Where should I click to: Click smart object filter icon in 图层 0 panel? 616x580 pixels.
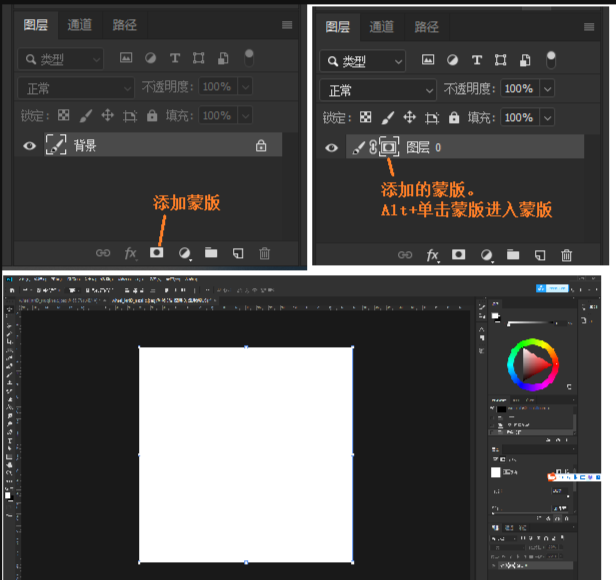click(x=525, y=60)
